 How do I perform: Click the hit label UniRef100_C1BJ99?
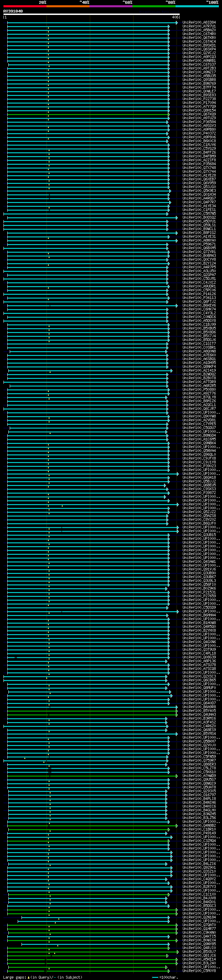point(199,324)
